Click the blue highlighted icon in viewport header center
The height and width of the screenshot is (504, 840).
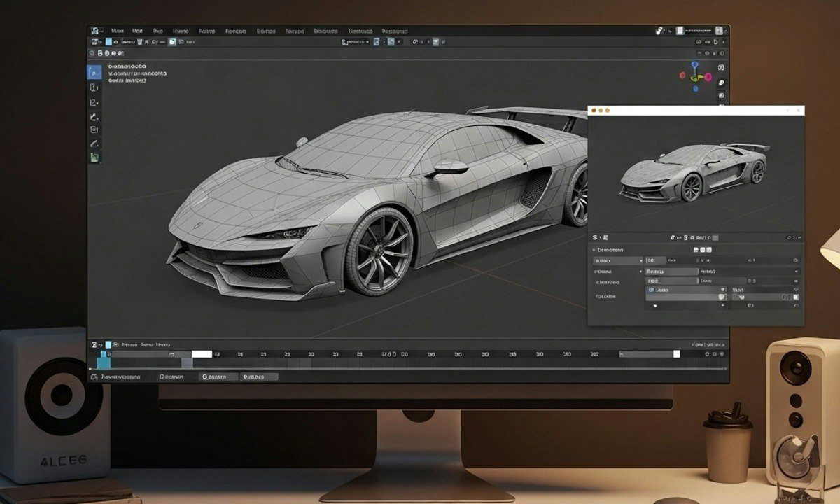tap(377, 42)
